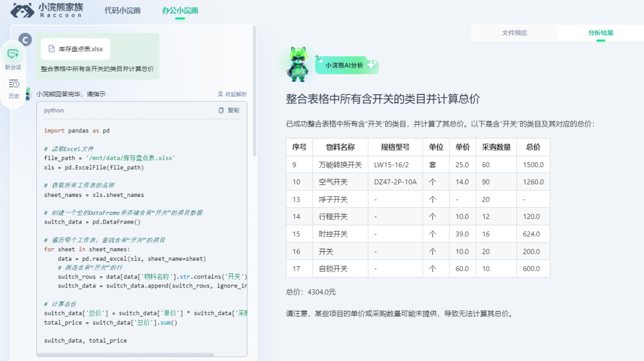Image resolution: width=644 pixels, height=361 pixels.
Task: Click the 60.0 unit price cell
Action: point(463,269)
